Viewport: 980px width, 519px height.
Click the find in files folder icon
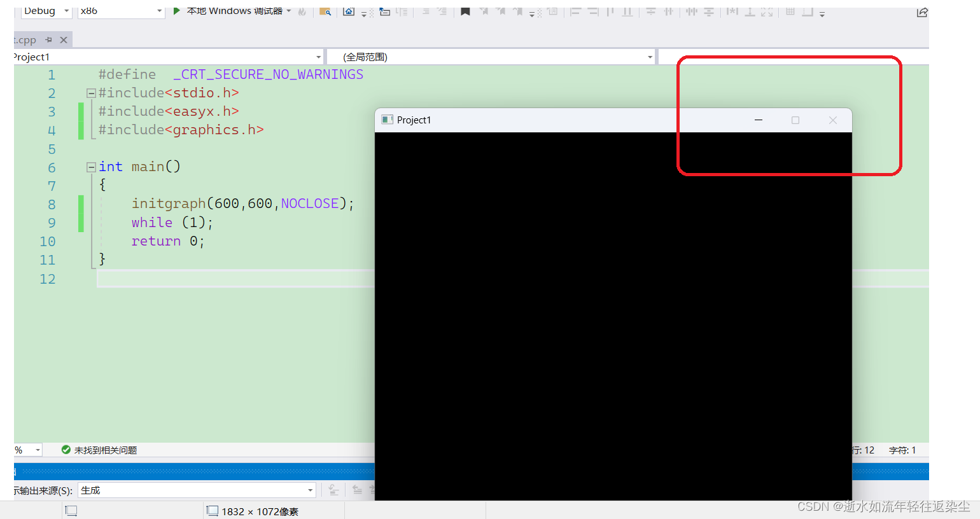325,11
